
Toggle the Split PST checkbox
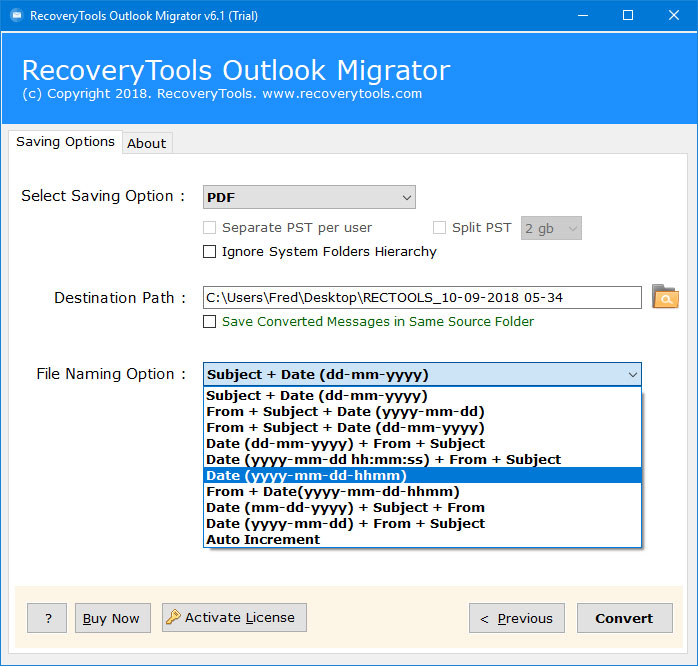coord(439,227)
